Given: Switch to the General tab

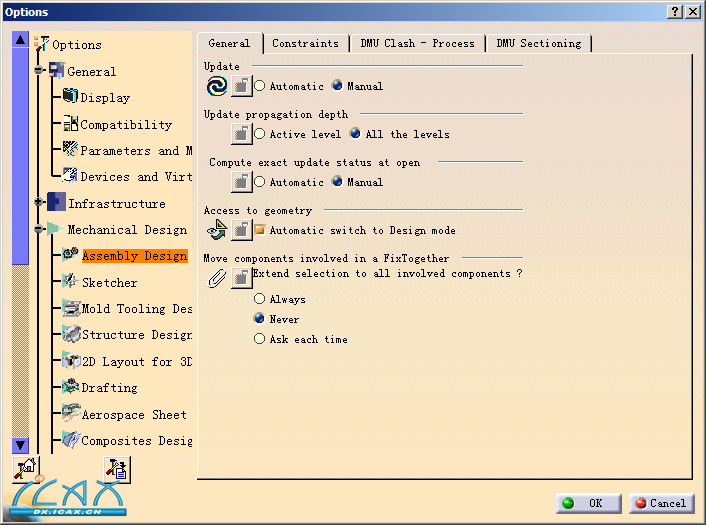Looking at the screenshot, I should tap(229, 43).
